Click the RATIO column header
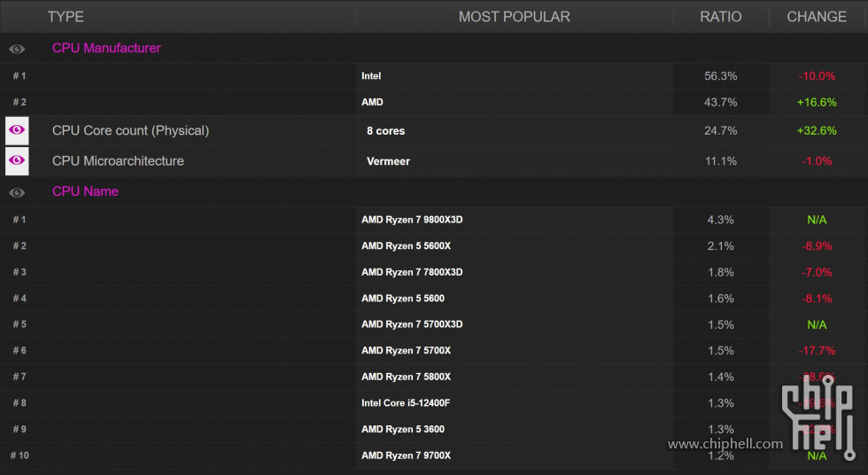 pyautogui.click(x=721, y=17)
